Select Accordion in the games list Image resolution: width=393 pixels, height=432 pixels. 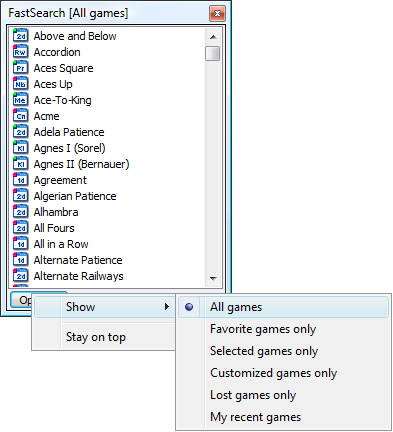point(57,52)
